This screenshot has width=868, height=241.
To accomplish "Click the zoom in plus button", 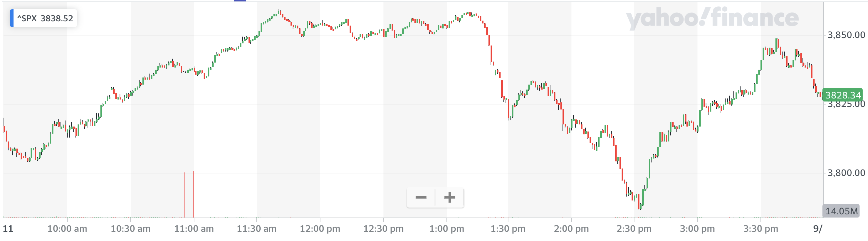I will point(450,197).
